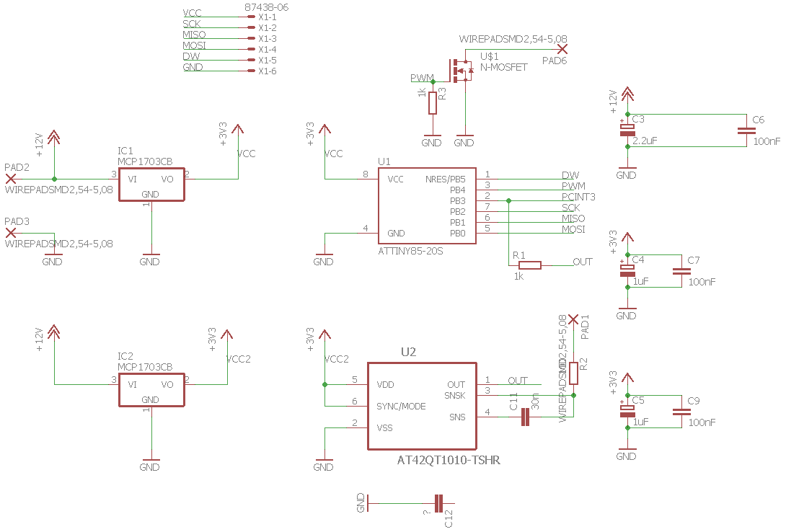This screenshot has height=532, width=786.
Task: Click the N-MOSFET text label
Action: click(x=504, y=67)
